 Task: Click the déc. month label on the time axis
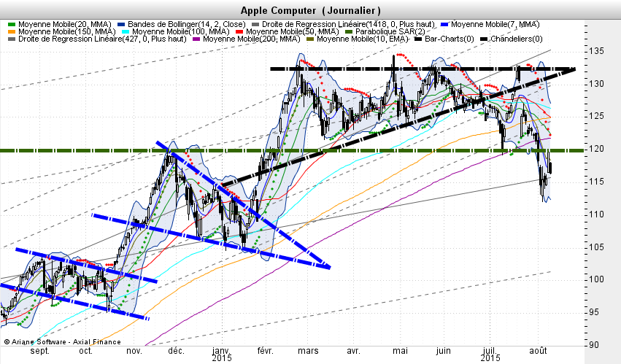[x=176, y=352]
